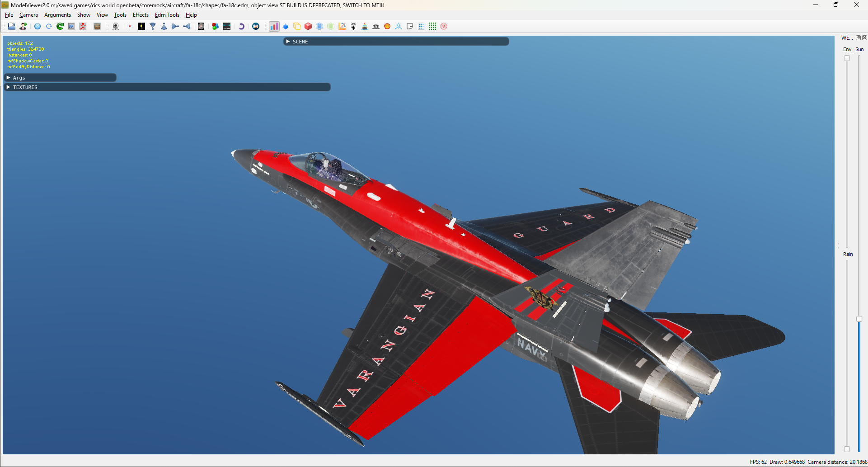The image size is (868, 467).
Task: Click the Camera distance status text
Action: click(837, 462)
